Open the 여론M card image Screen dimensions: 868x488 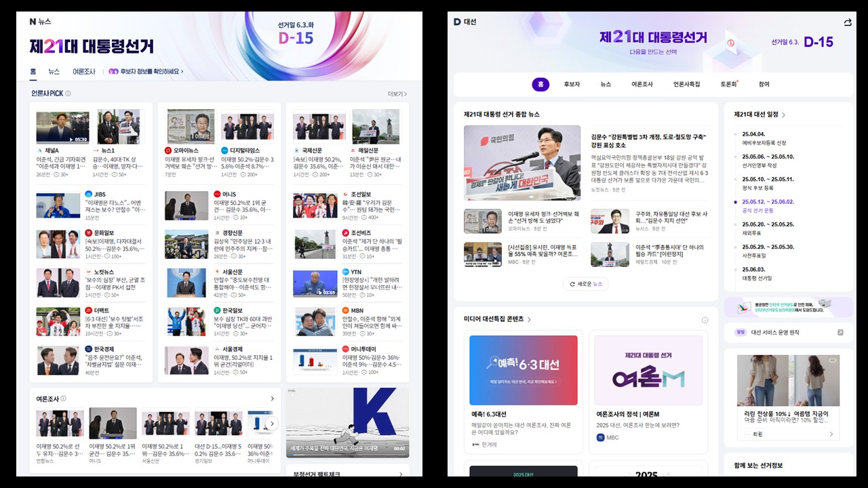click(x=648, y=371)
